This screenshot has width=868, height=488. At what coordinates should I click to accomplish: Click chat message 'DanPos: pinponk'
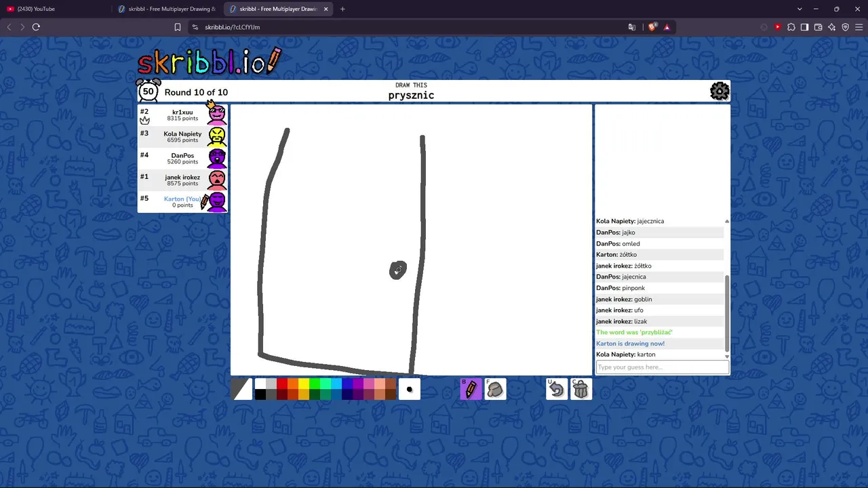tap(620, 288)
